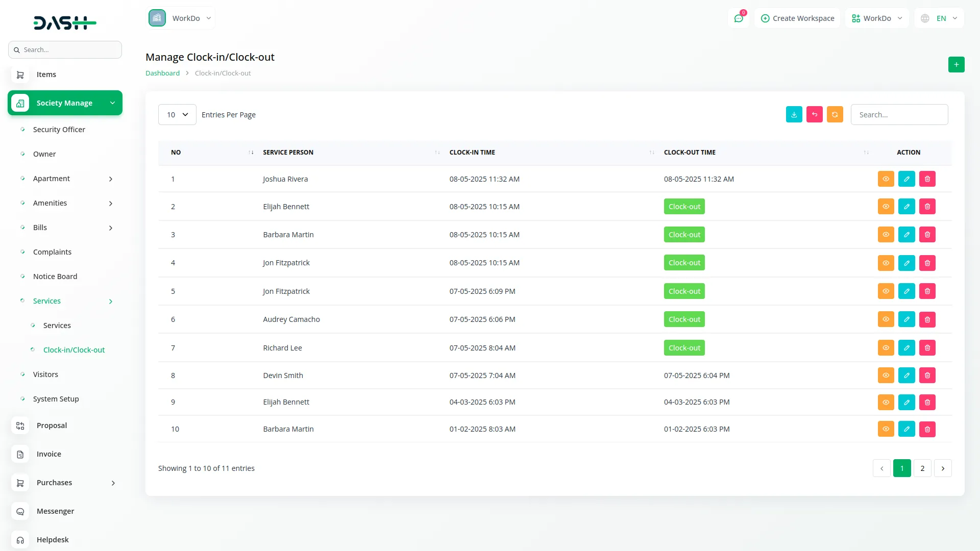The width and height of the screenshot is (980, 551).
Task: Go to Notice Board menu item
Action: [x=55, y=277]
